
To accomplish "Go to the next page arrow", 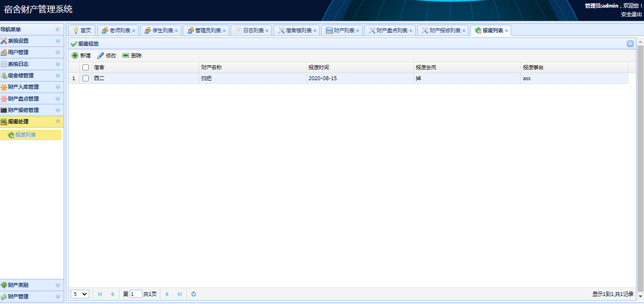I will pos(167,294).
